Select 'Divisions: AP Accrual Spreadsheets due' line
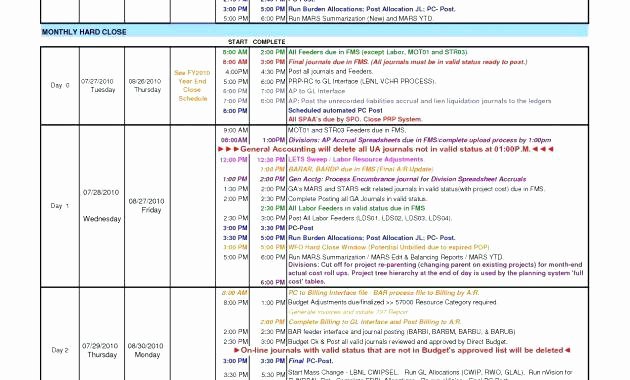630x380 pixels. coord(420,140)
